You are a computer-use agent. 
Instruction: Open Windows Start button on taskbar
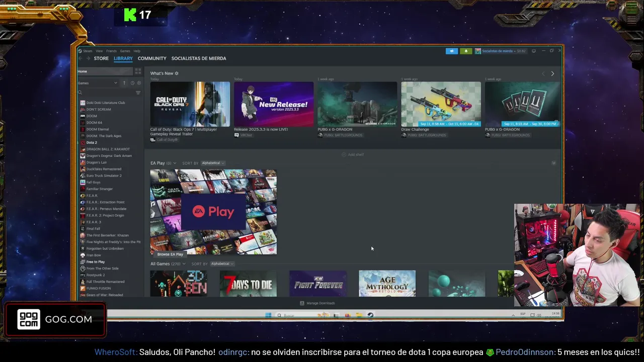[268, 315]
